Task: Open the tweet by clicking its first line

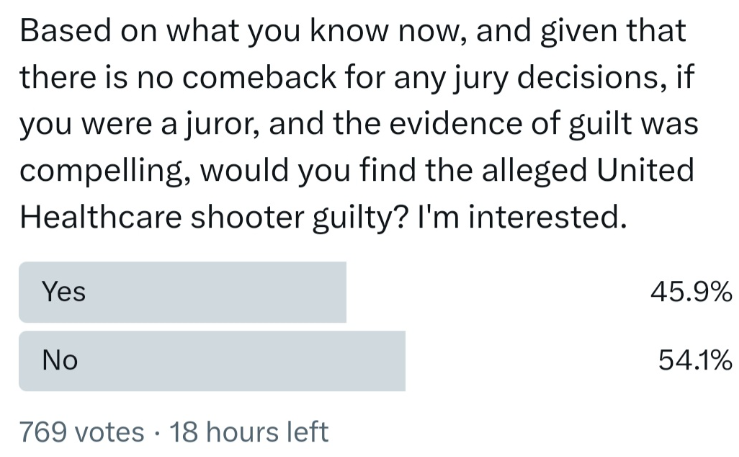Action: (353, 31)
